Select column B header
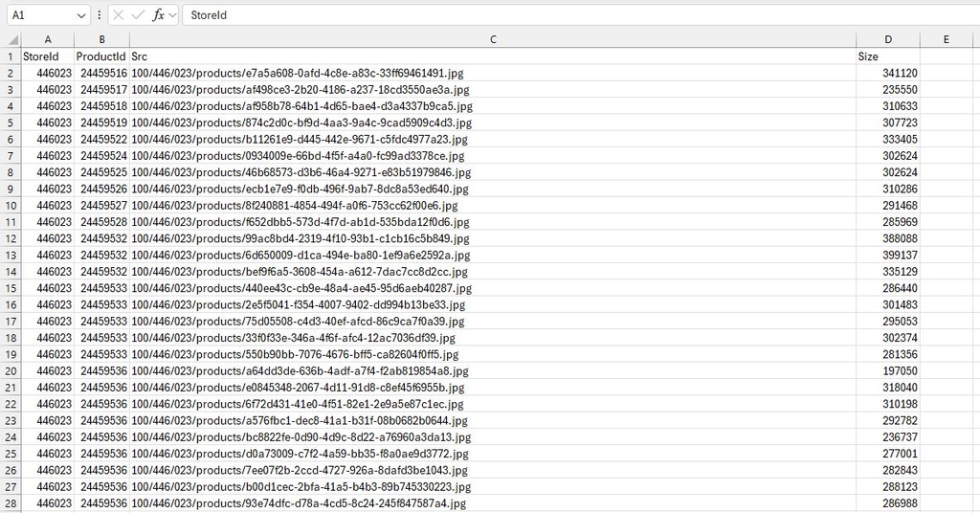Viewport: 980px width, 513px height. pos(101,39)
